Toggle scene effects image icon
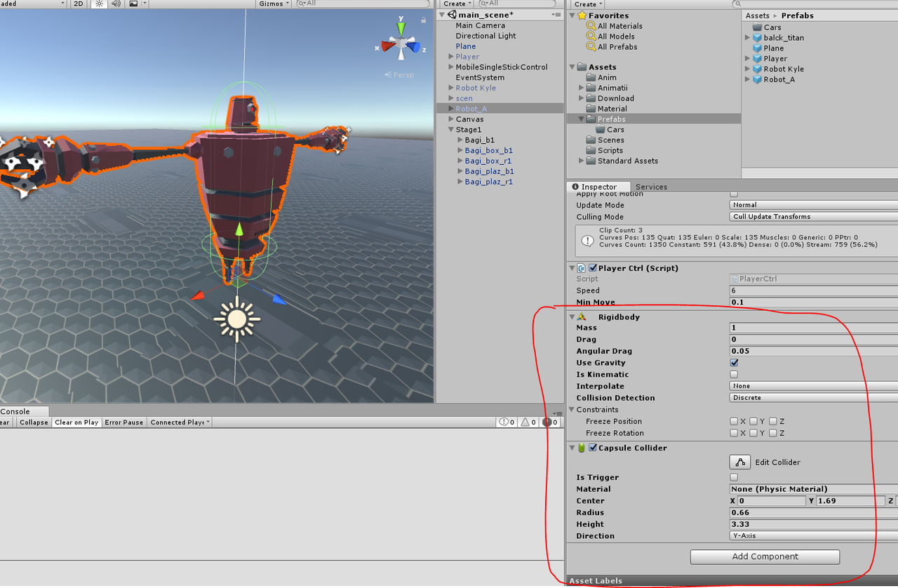Viewport: 898px width, 588px height. point(133,4)
